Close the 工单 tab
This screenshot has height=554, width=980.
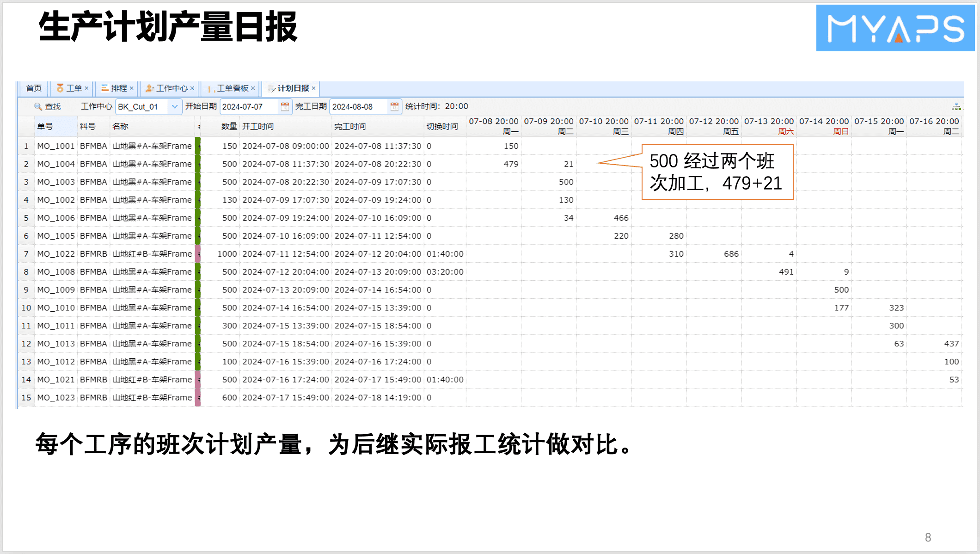(86, 88)
